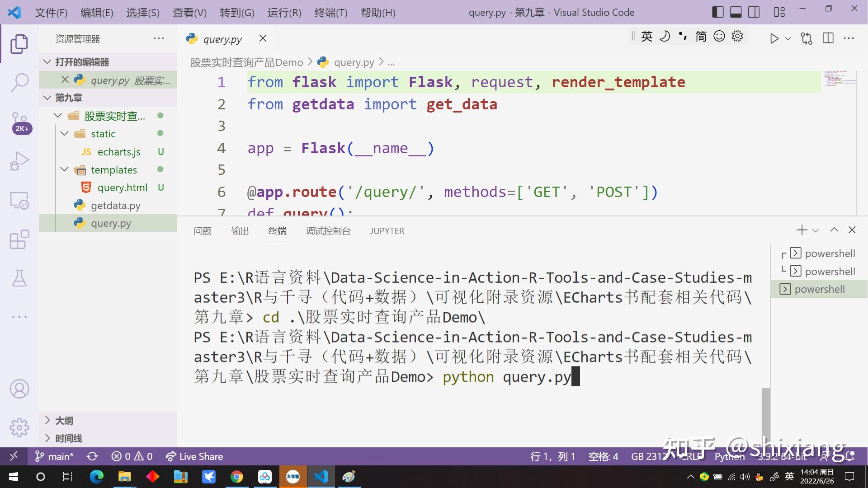Toggle primary side bar layout button
The height and width of the screenshot is (488, 868).
tap(717, 12)
